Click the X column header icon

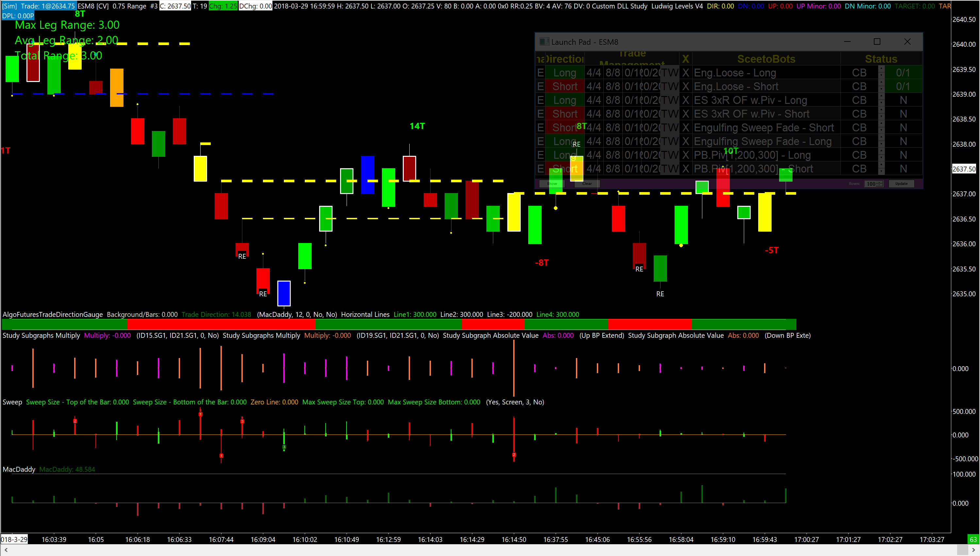pos(686,59)
